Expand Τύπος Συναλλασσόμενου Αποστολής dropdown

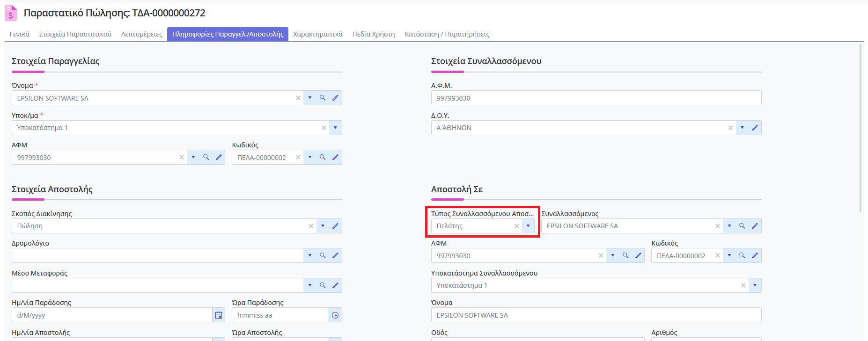pyautogui.click(x=528, y=226)
